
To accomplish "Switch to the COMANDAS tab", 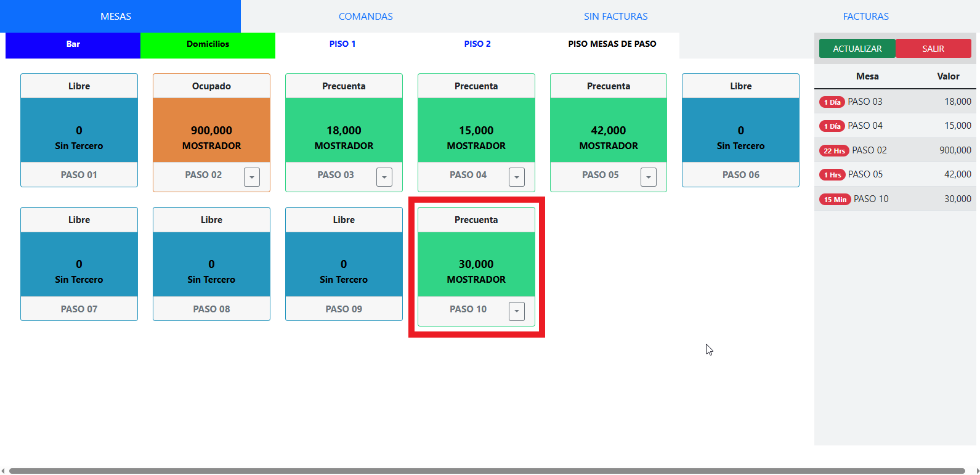I will pos(365,17).
